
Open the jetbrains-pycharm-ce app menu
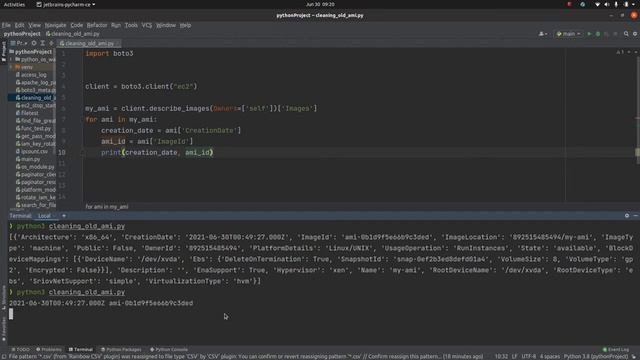pyautogui.click(x=66, y=4)
